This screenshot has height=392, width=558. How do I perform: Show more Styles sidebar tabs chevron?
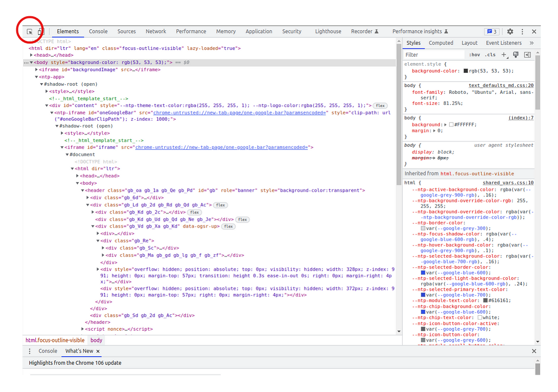point(531,43)
